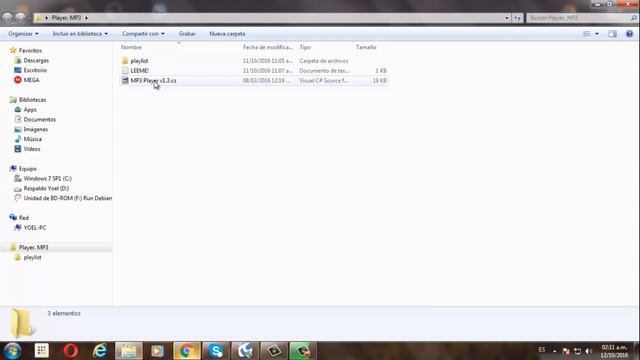Click the Grabar toolbar button
Image resolution: width=640 pixels, height=360 pixels.
click(187, 34)
